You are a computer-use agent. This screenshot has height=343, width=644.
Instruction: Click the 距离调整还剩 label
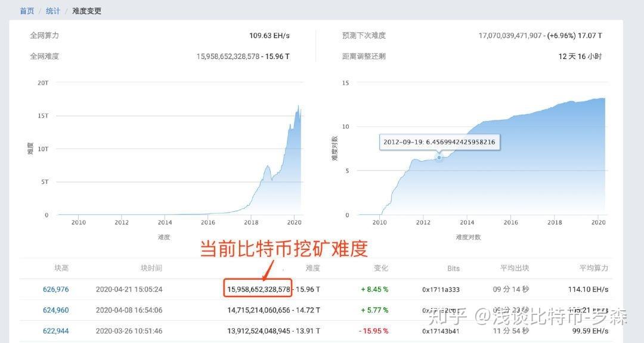[364, 57]
